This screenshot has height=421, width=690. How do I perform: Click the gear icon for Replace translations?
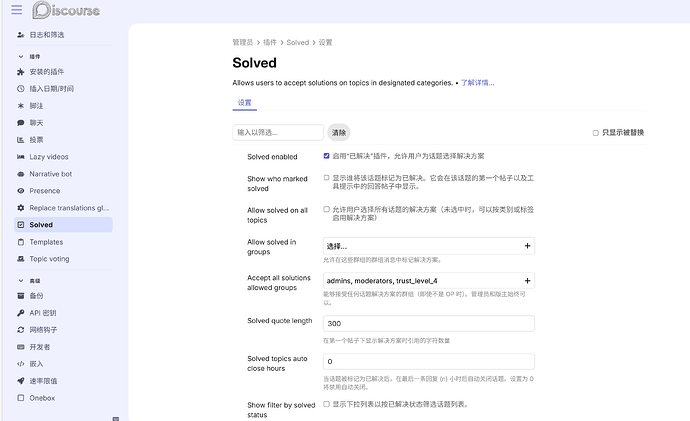click(21, 208)
